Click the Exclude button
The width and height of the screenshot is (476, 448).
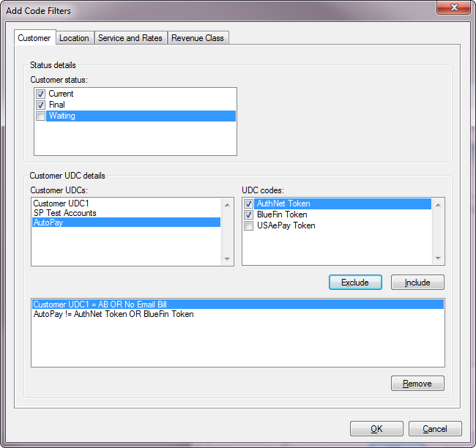click(x=355, y=283)
